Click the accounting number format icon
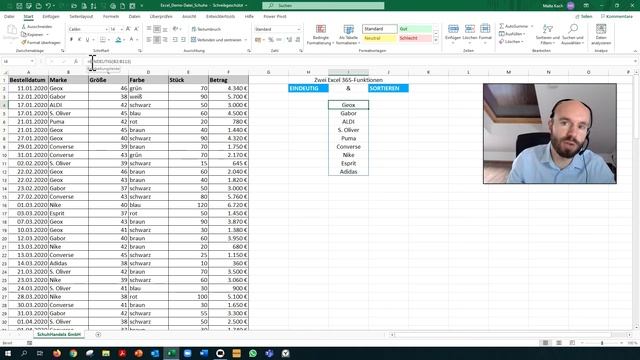This screenshot has height=360, width=640. [258, 40]
